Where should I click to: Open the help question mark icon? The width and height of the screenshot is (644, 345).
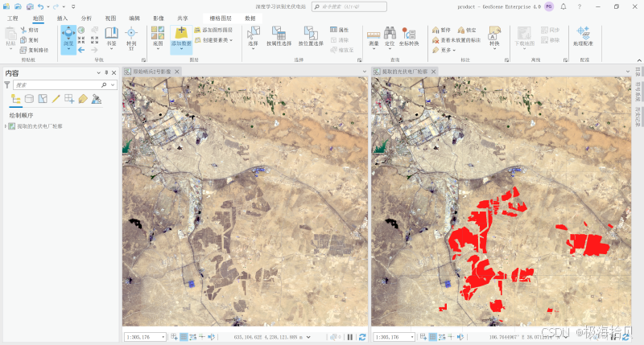[x=579, y=6]
